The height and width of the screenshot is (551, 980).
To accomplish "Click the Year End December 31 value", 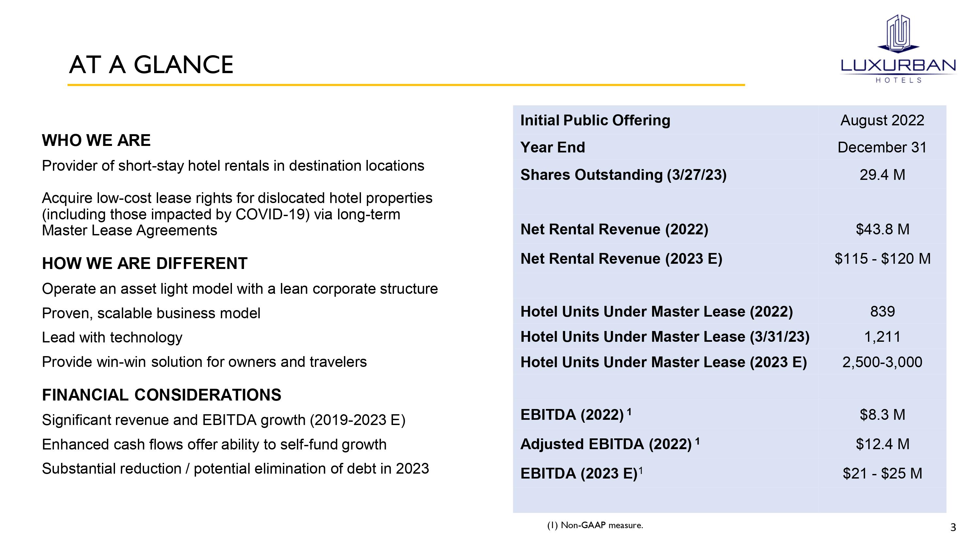I will pyautogui.click(x=882, y=147).
